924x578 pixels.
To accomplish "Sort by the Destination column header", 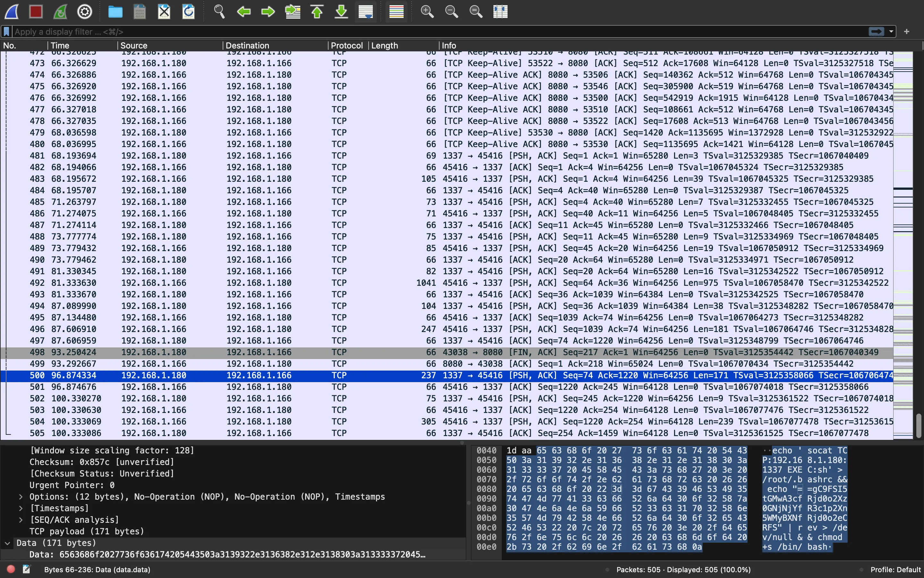I will 275,46.
